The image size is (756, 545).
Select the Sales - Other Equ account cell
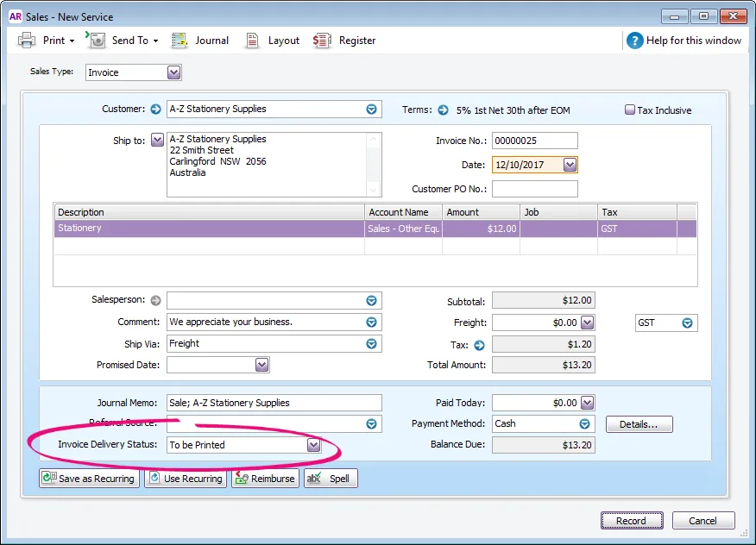point(403,229)
